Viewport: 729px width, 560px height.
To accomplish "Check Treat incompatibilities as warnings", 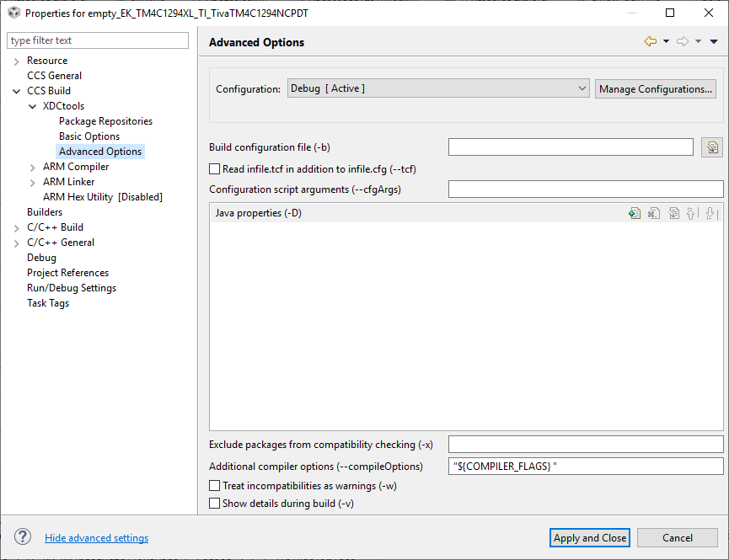I will pyautogui.click(x=214, y=486).
